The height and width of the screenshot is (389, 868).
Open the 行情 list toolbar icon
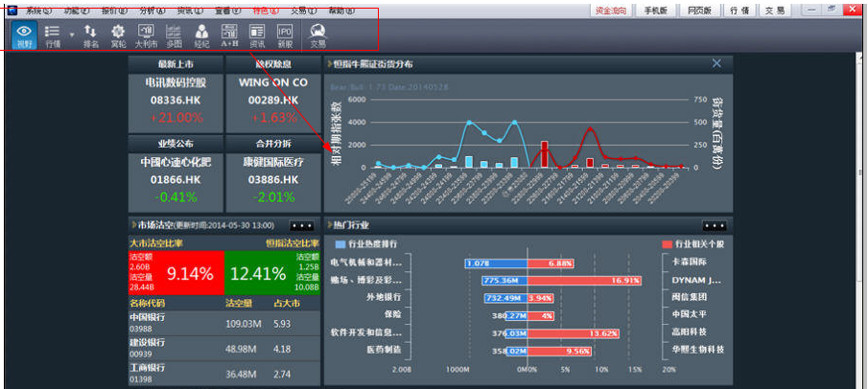pos(53,35)
